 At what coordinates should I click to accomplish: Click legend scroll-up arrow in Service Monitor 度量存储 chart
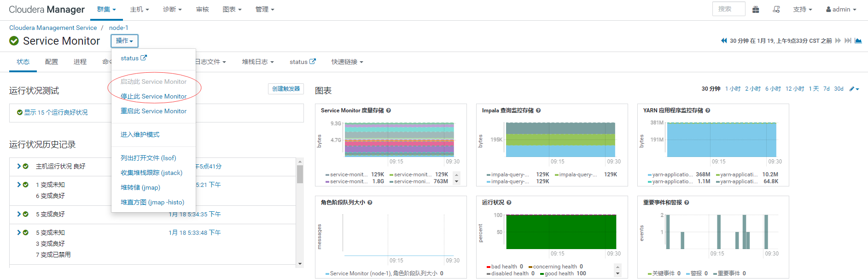(457, 174)
